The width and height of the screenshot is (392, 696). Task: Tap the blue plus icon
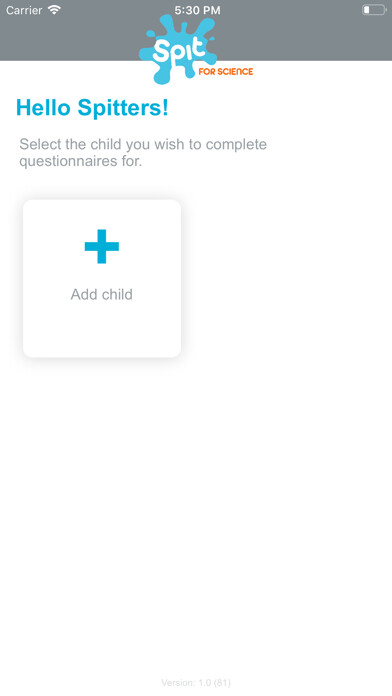pos(102,246)
